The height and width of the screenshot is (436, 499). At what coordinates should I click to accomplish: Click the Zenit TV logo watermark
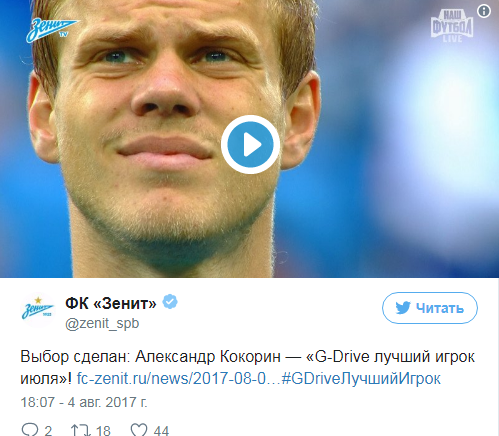pyautogui.click(x=52, y=30)
